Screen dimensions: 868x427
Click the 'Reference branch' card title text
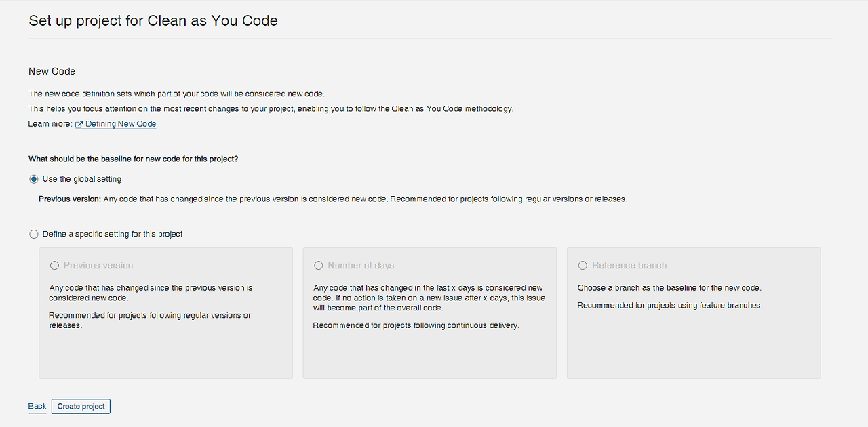pyautogui.click(x=629, y=266)
